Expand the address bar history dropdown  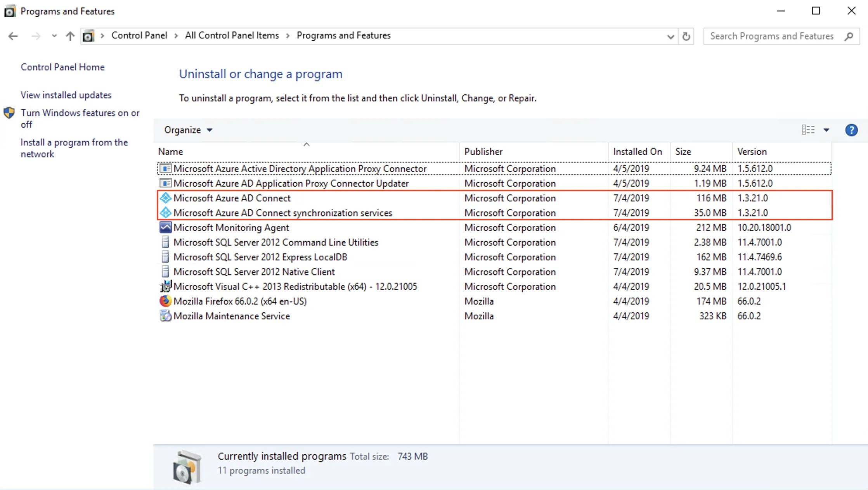[670, 36]
